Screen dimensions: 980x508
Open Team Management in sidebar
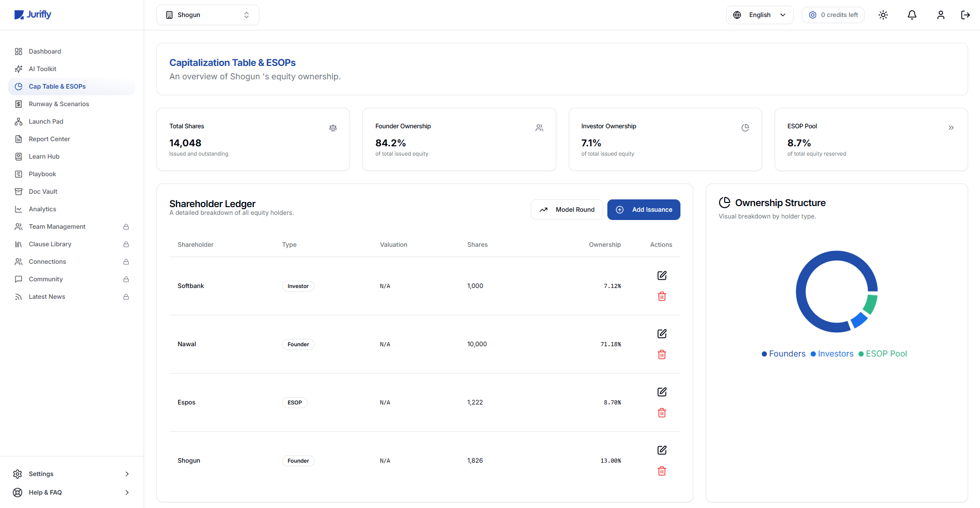(72, 227)
